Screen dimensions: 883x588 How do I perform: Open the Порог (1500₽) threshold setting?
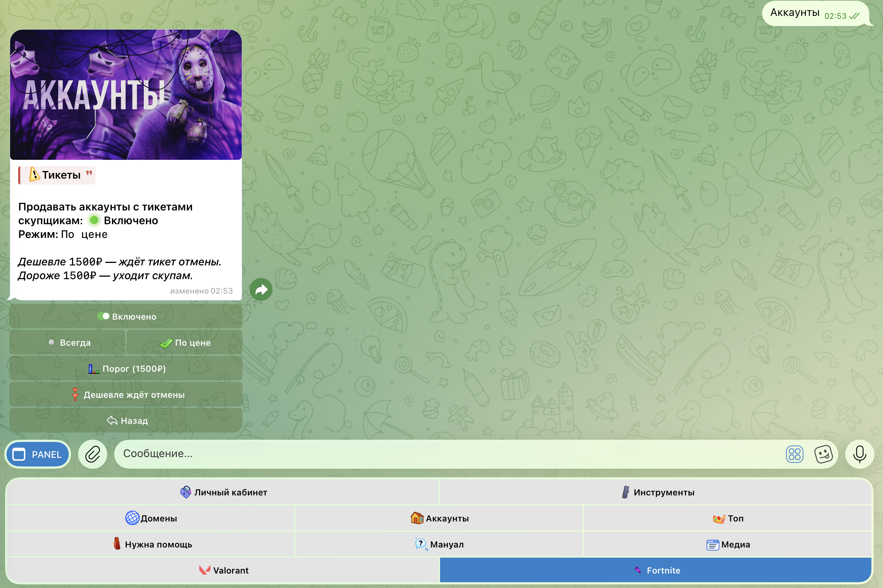coord(126,368)
